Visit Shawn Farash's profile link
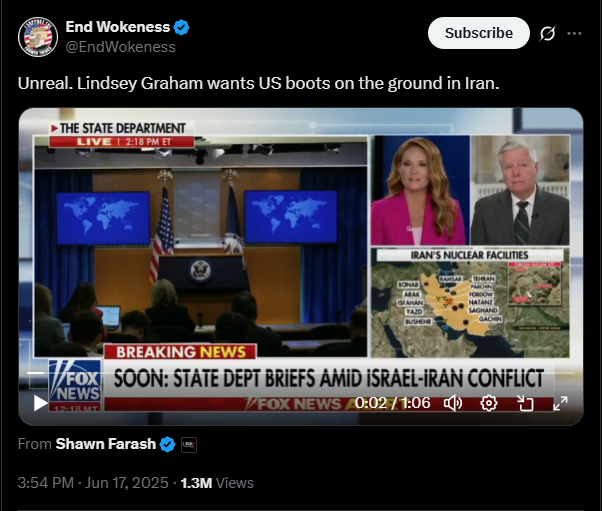Viewport: 602px width, 511px height. (x=106, y=444)
